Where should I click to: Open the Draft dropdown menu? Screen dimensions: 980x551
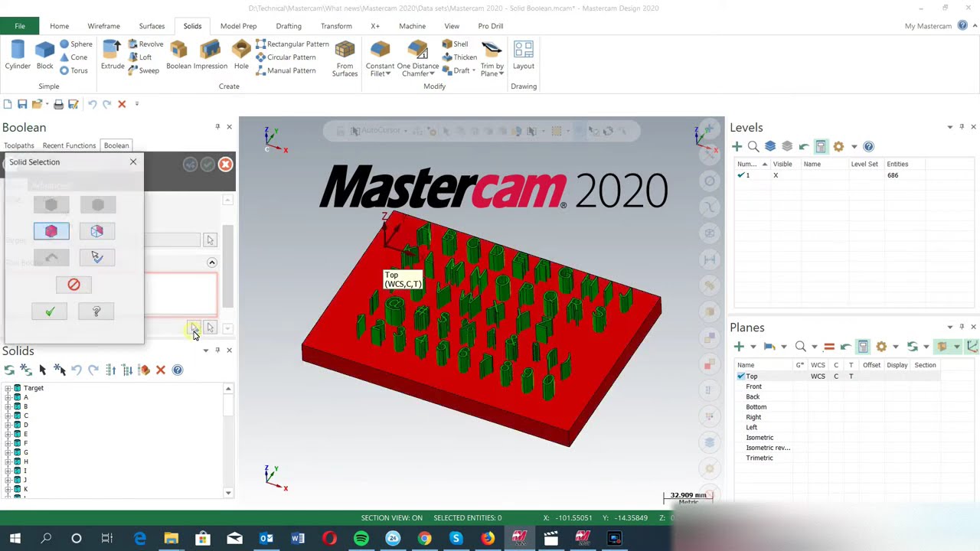point(475,70)
